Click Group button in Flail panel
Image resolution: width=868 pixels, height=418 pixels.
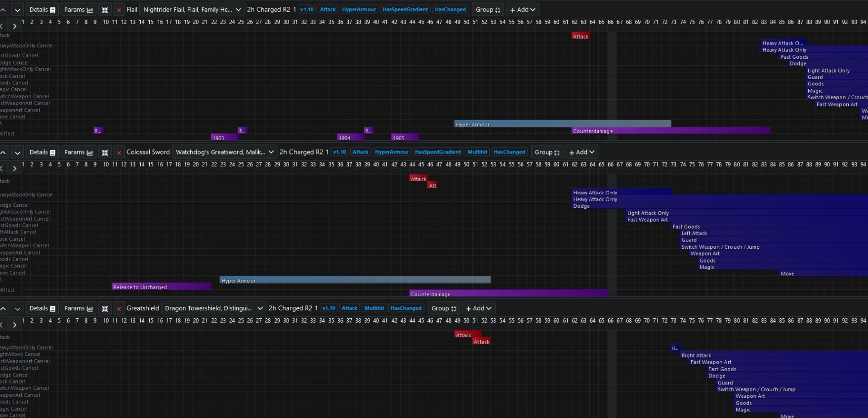click(488, 10)
